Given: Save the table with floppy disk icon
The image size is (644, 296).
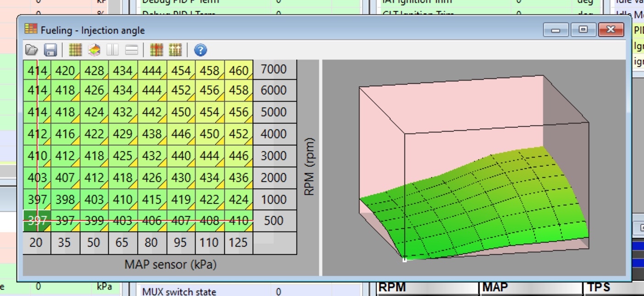Looking at the screenshot, I should click(50, 50).
